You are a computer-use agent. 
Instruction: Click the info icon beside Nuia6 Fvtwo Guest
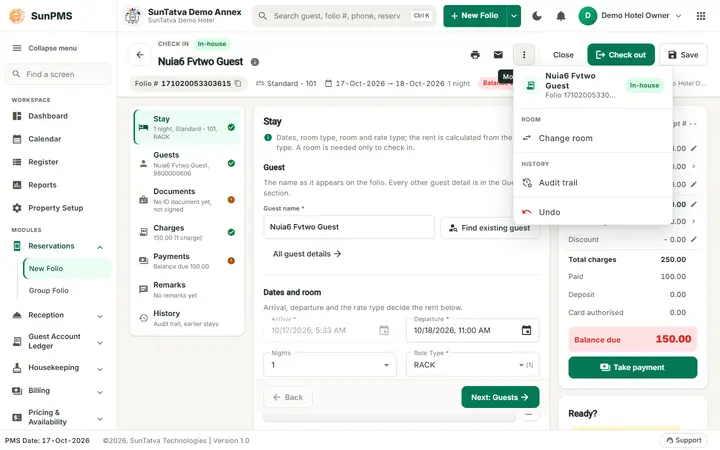pyautogui.click(x=255, y=62)
